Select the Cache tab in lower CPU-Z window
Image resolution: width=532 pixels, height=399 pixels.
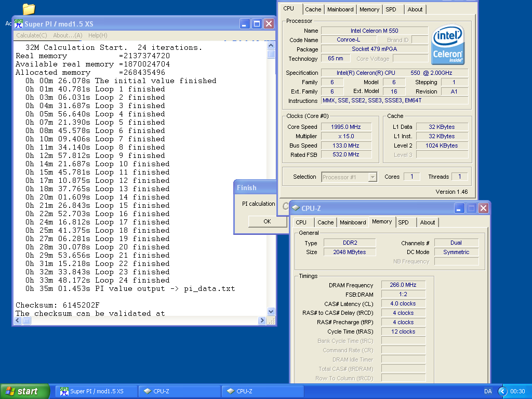point(325,222)
